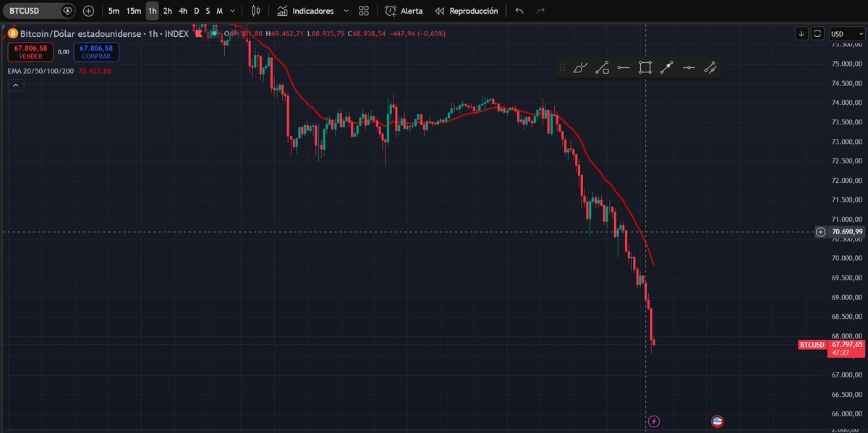Switch to the 2h timeframe
The width and height of the screenshot is (868, 433).
167,11
